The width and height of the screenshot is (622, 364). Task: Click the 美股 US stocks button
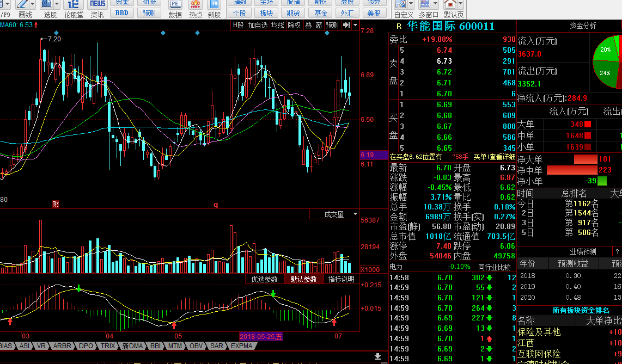[374, 13]
